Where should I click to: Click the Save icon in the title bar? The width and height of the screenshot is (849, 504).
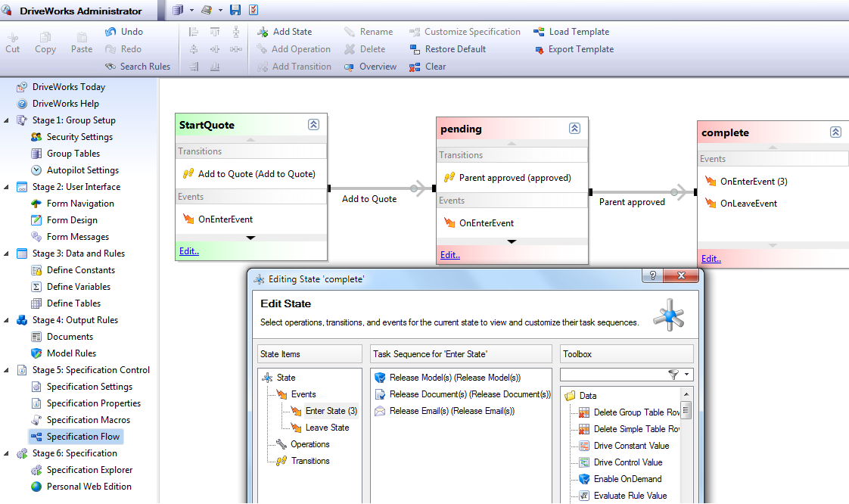pos(235,10)
